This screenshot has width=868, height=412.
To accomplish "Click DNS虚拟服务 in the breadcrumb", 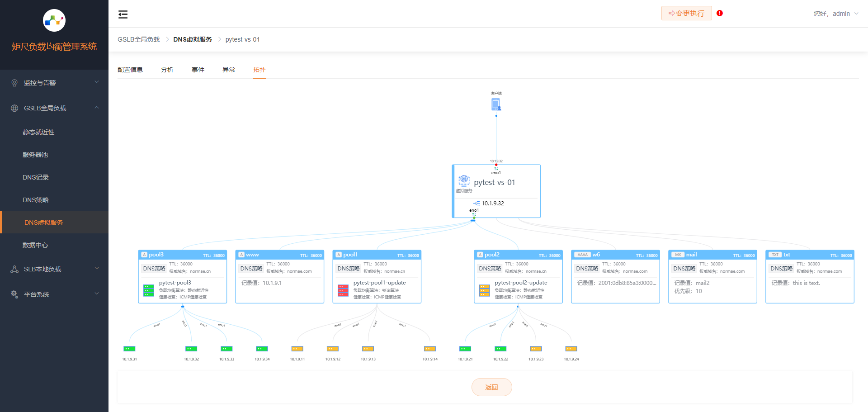I will coord(193,39).
